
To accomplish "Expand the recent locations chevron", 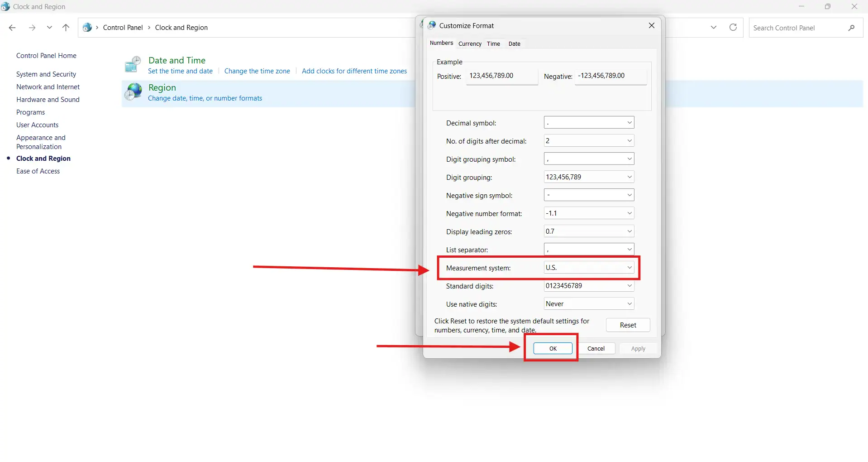I will pyautogui.click(x=49, y=28).
